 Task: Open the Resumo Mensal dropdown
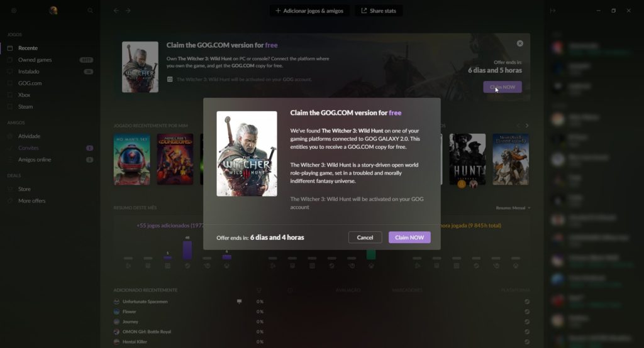click(513, 208)
